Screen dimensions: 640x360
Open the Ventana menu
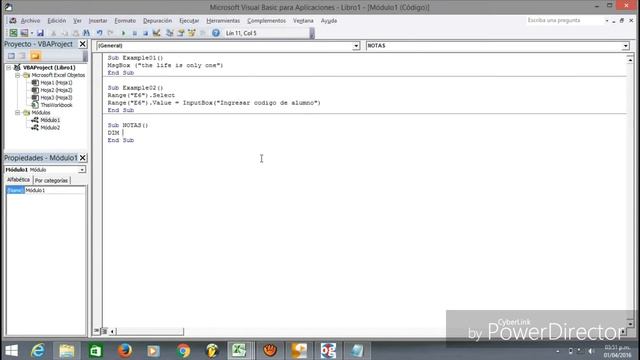[303, 20]
